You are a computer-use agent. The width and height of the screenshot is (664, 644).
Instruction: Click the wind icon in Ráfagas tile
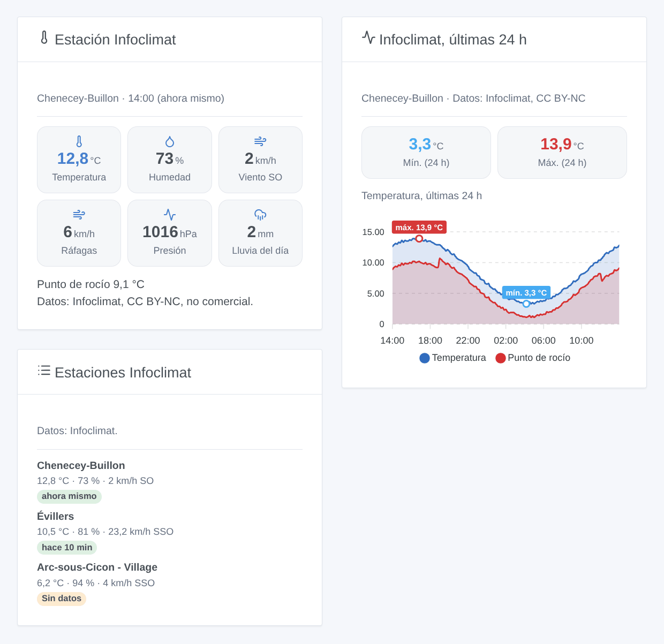(x=79, y=215)
